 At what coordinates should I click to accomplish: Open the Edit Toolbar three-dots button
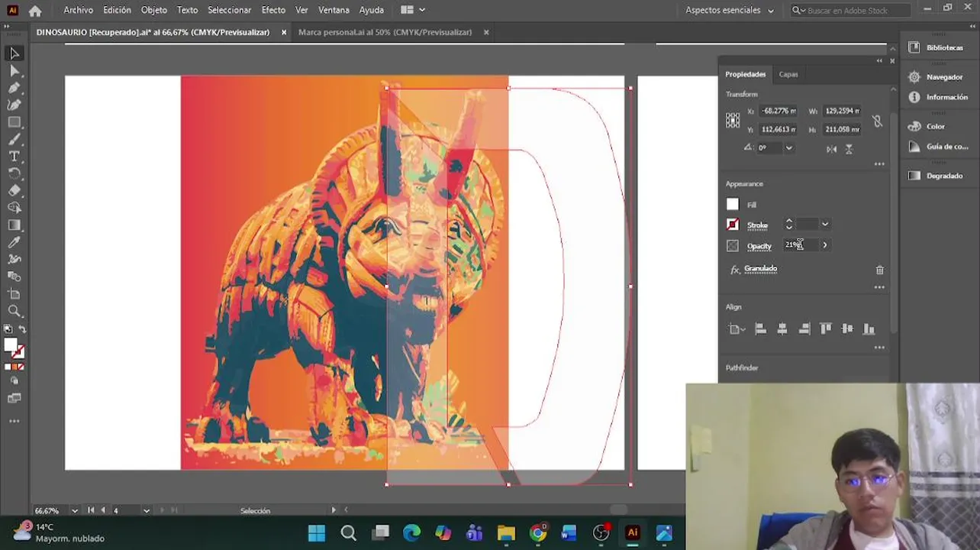(x=14, y=421)
